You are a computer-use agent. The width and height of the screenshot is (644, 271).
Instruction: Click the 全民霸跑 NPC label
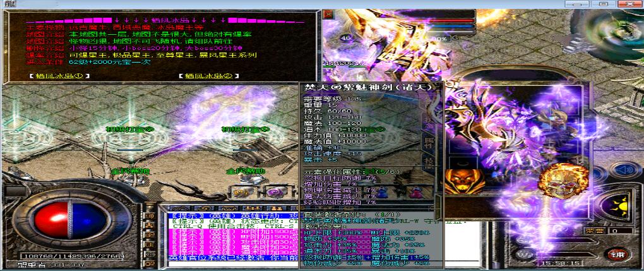coord(130,171)
